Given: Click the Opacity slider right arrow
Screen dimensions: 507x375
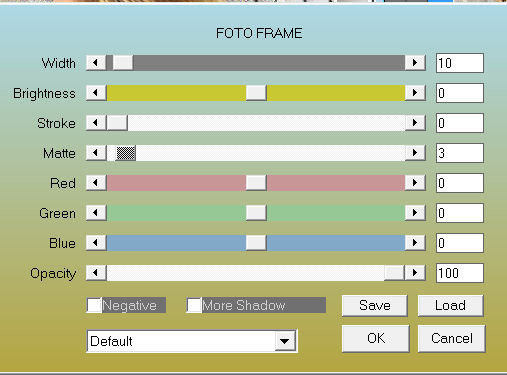Looking at the screenshot, I should click(x=415, y=273).
